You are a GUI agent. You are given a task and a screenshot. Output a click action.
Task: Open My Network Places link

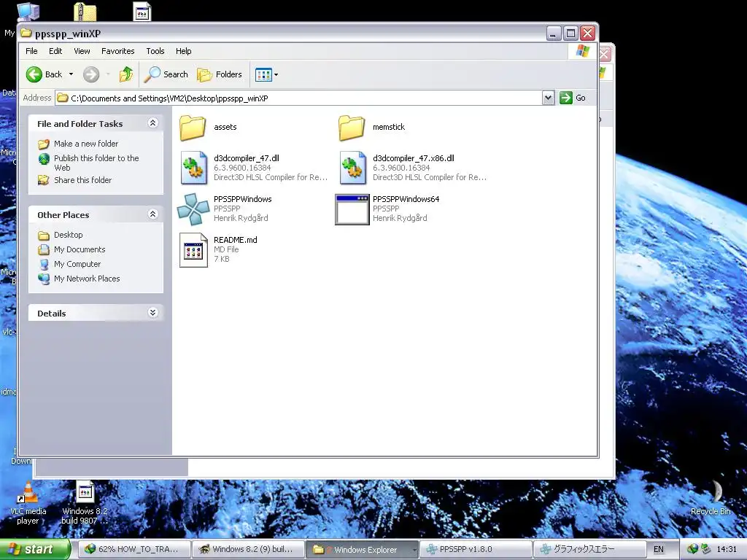[87, 279]
